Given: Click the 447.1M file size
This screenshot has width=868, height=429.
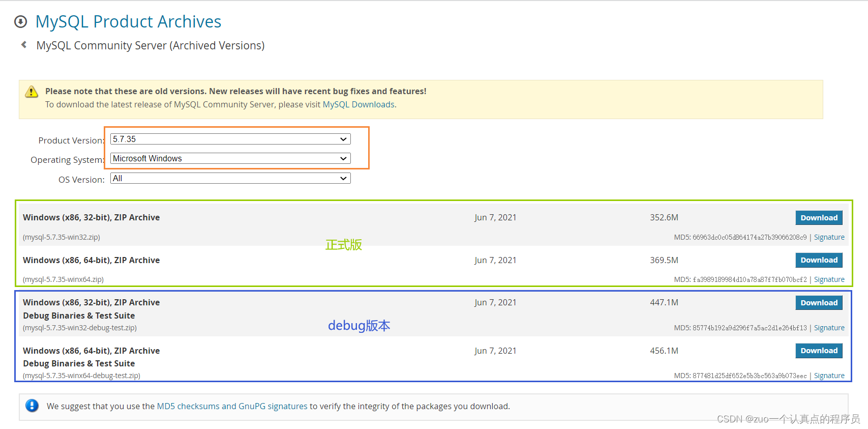Looking at the screenshot, I should point(664,302).
